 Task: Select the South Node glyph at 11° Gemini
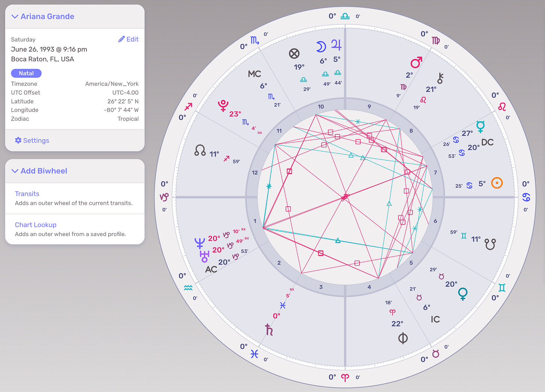click(490, 244)
